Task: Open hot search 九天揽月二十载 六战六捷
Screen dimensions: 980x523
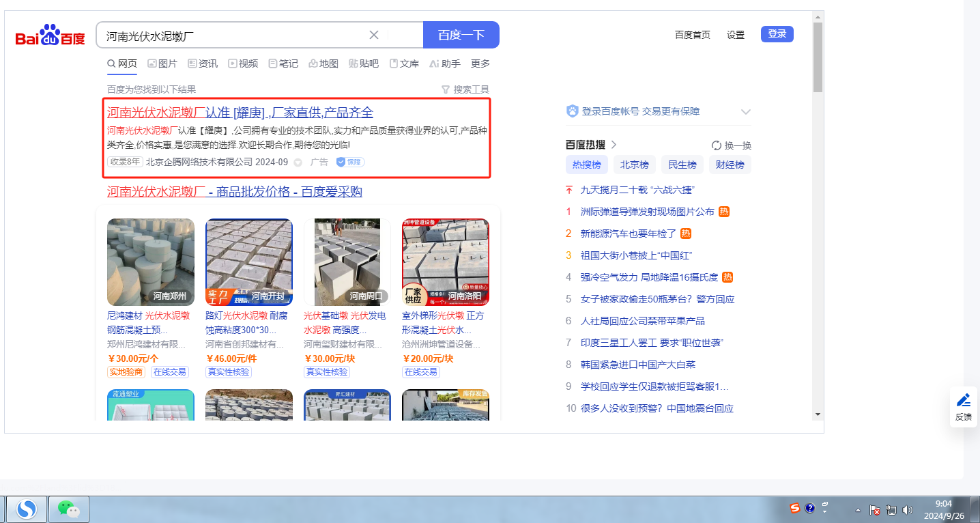Action: pyautogui.click(x=637, y=190)
